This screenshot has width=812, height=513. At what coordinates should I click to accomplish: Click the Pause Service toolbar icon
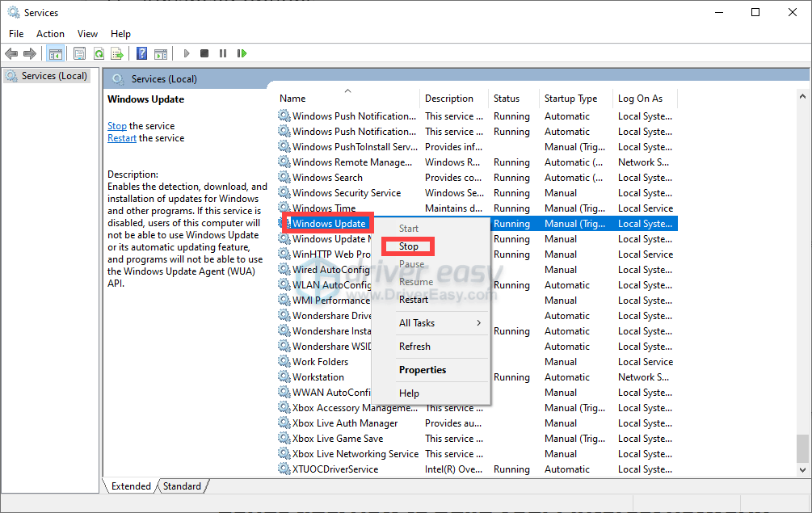223,53
